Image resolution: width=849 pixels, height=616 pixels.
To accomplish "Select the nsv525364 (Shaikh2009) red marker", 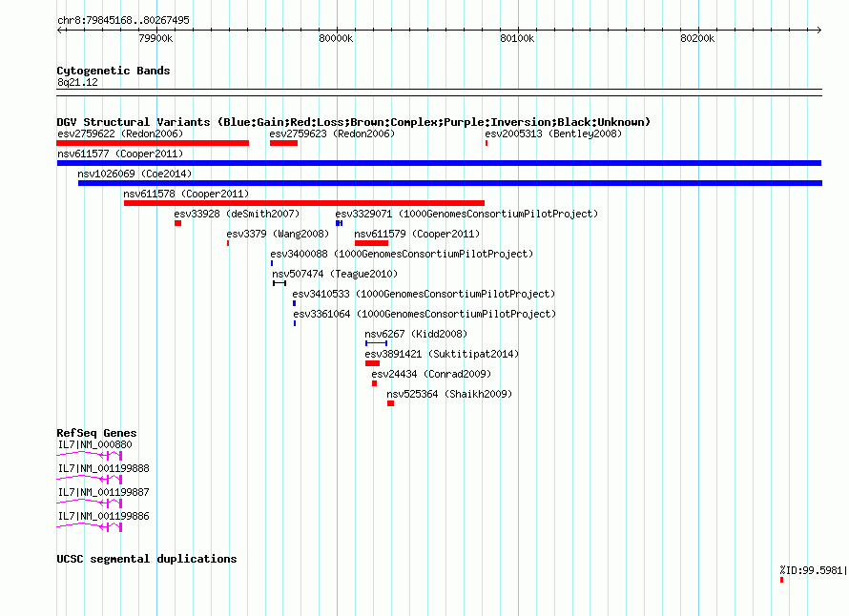I will [x=390, y=403].
